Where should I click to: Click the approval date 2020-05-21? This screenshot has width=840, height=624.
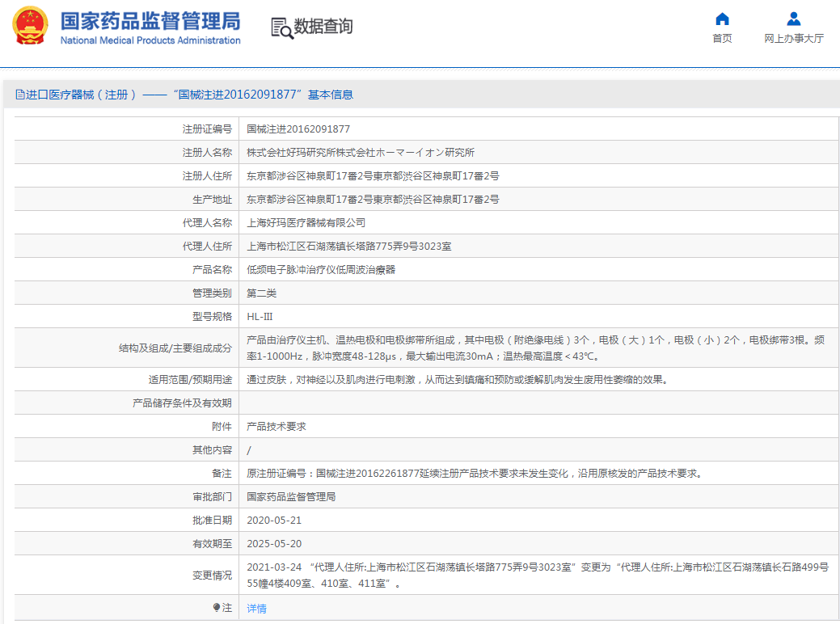point(274,521)
